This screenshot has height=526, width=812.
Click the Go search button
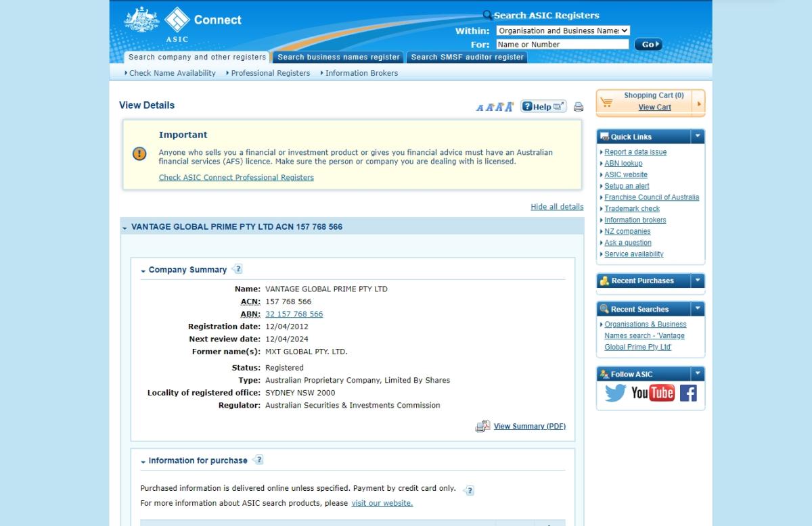648,43
